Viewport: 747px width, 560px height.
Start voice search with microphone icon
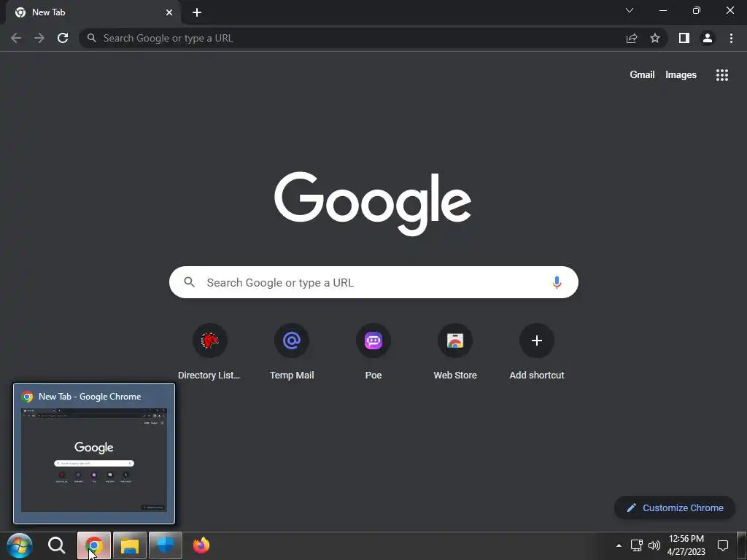[557, 282]
